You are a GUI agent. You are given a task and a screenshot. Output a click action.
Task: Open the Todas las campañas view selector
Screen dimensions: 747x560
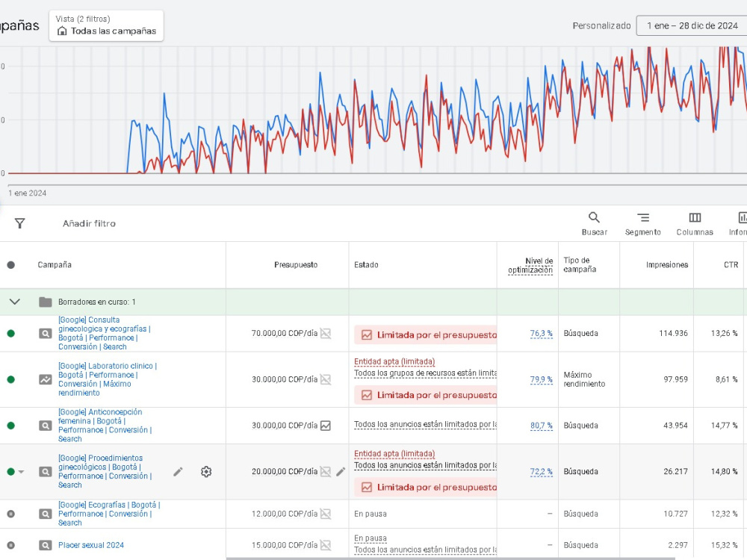click(106, 25)
